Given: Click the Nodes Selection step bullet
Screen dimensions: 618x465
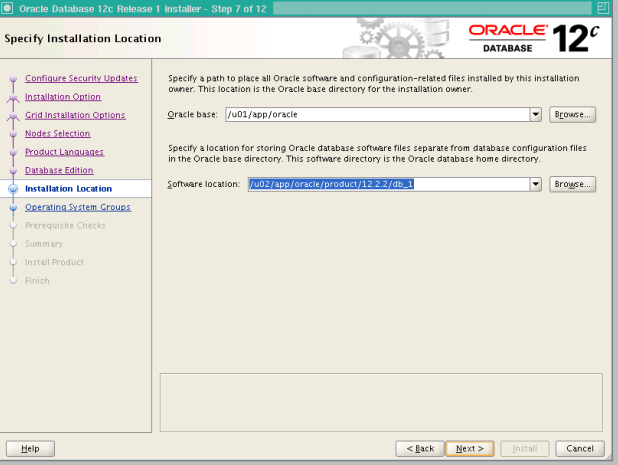Looking at the screenshot, I should (x=13, y=134).
